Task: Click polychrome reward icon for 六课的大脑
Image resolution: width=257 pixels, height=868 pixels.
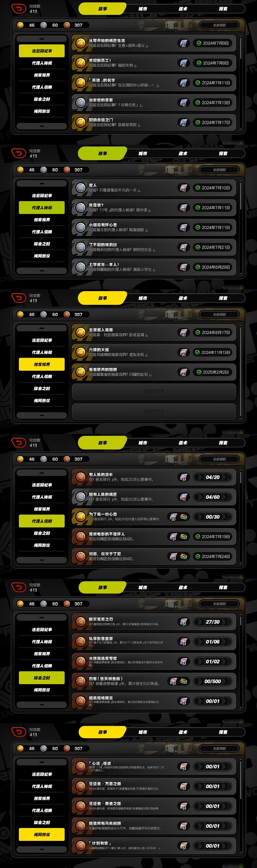Action: (x=183, y=352)
